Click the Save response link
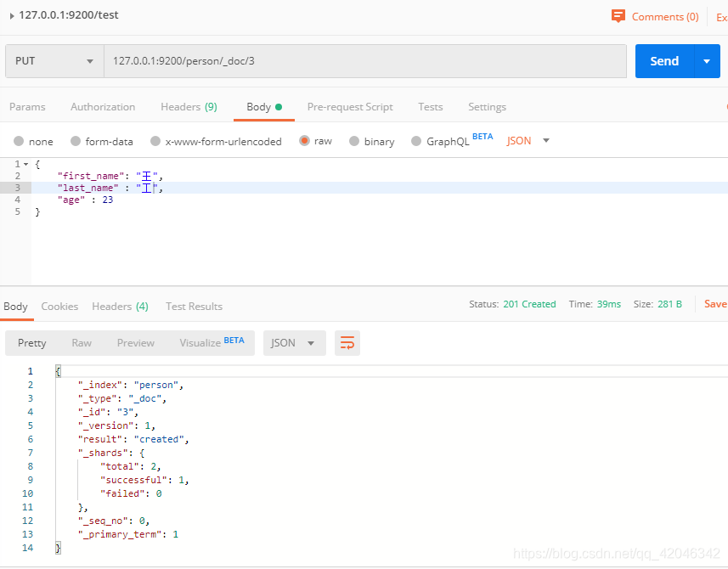This screenshot has width=728, height=569. click(715, 304)
